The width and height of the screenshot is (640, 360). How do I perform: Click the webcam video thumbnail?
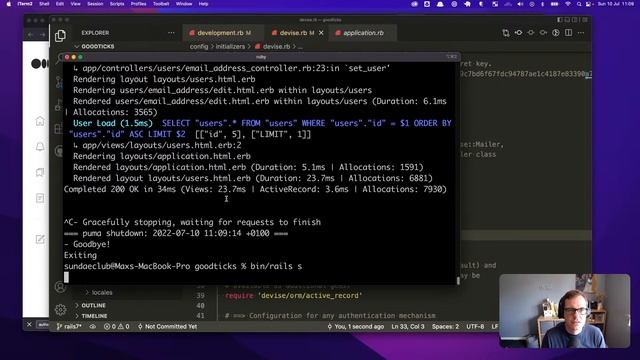tap(564, 311)
